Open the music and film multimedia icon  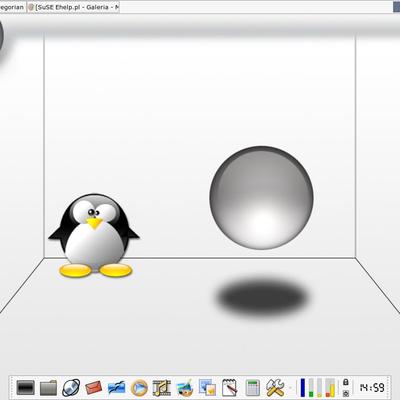click(x=162, y=388)
